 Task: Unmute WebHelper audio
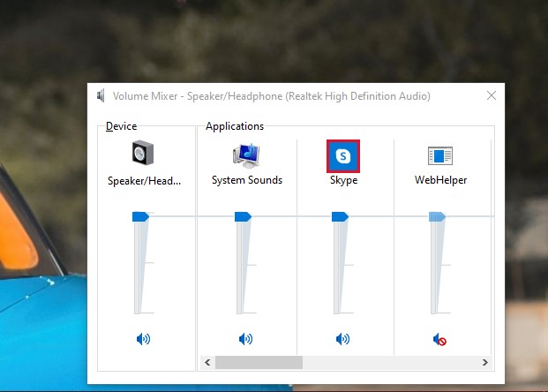439,339
